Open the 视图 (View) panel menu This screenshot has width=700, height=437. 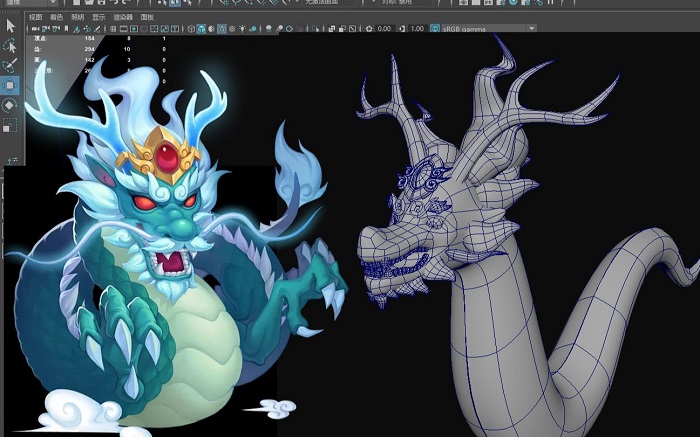click(36, 17)
